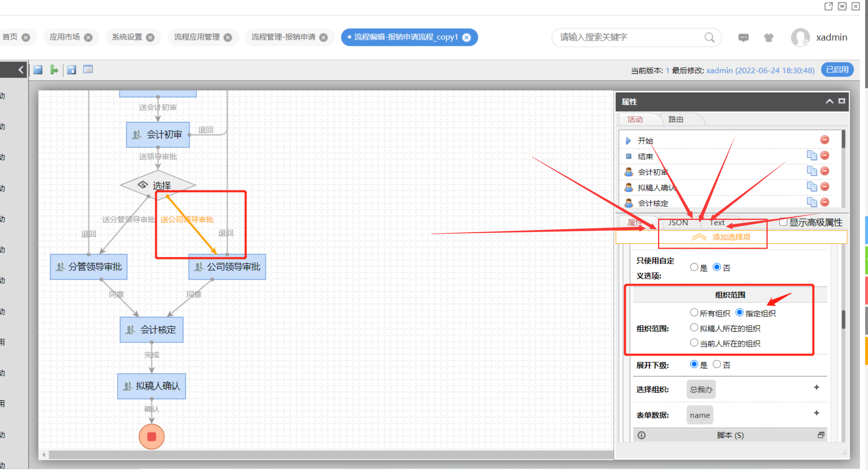Click the 已启用 status button
This screenshot has height=470, width=868.
[x=837, y=70]
